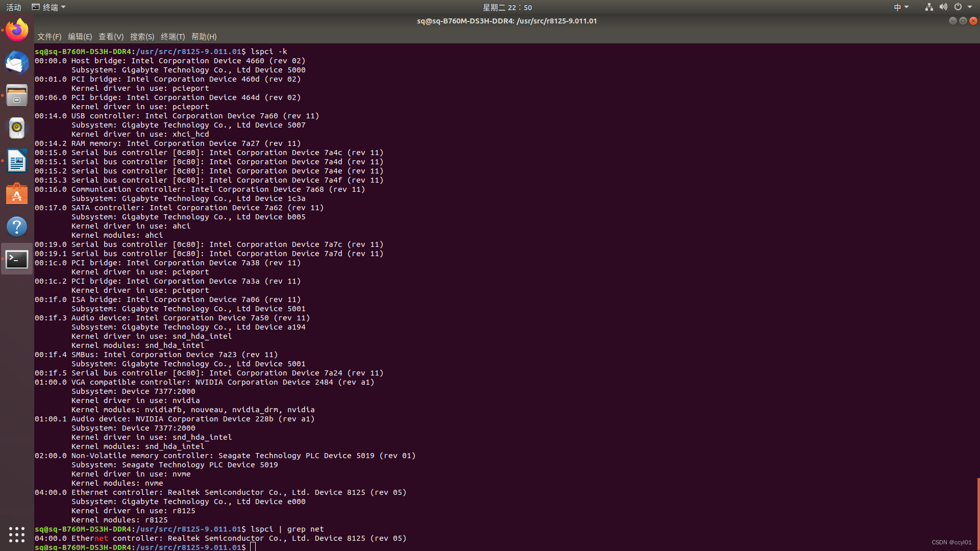Image resolution: width=980 pixels, height=551 pixels.
Task: Open the 搜索(S) menu
Action: pos(142,37)
